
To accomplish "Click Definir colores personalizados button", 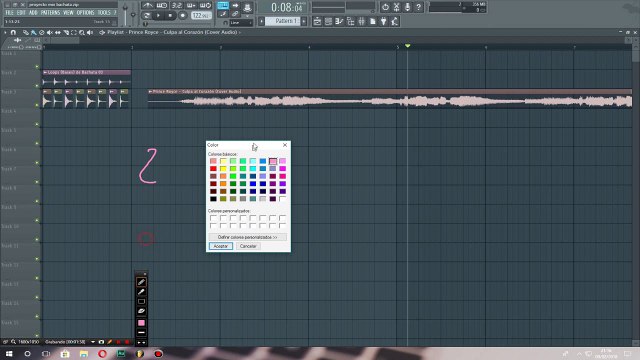I will pos(247,237).
